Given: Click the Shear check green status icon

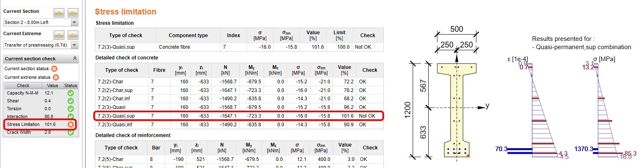Looking at the screenshot, I should coord(71,101).
